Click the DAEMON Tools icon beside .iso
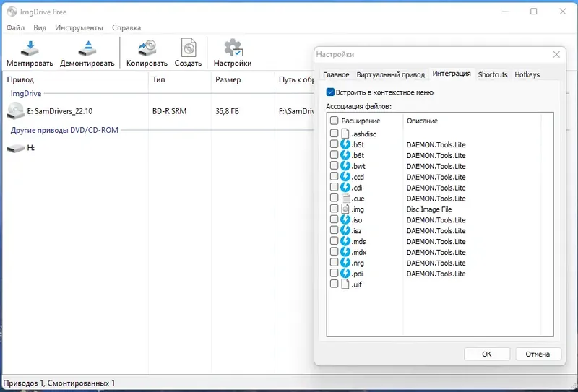 [345, 219]
